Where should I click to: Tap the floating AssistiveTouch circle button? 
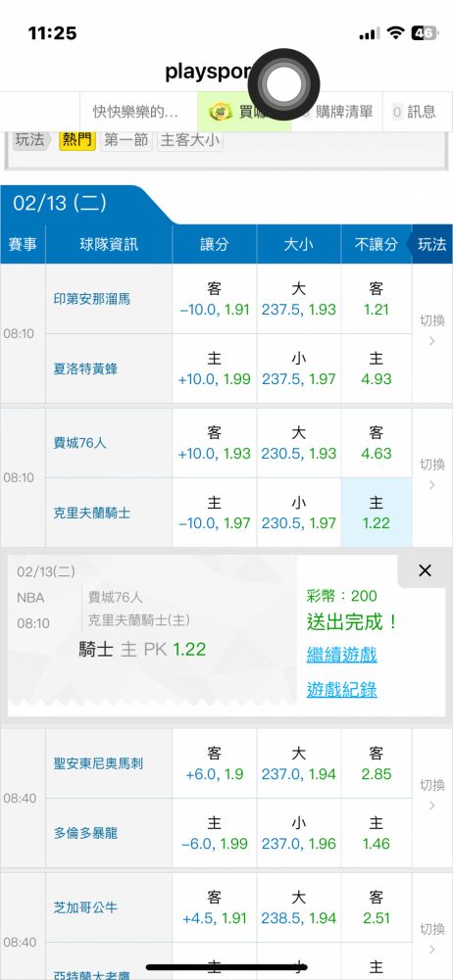[283, 84]
